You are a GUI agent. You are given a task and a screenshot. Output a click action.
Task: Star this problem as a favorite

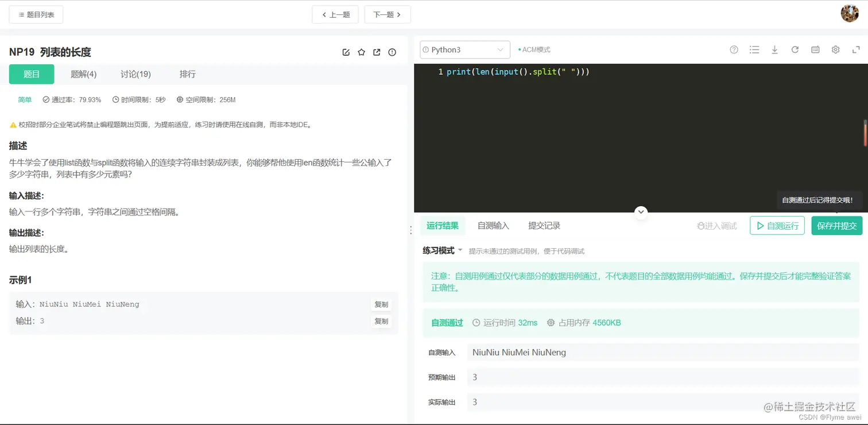click(361, 52)
